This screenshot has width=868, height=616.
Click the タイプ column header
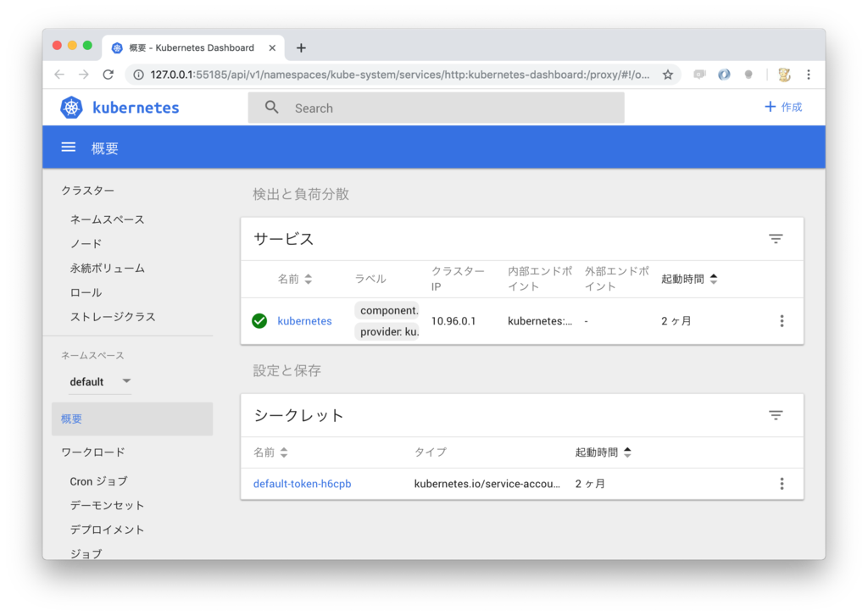tap(430, 452)
